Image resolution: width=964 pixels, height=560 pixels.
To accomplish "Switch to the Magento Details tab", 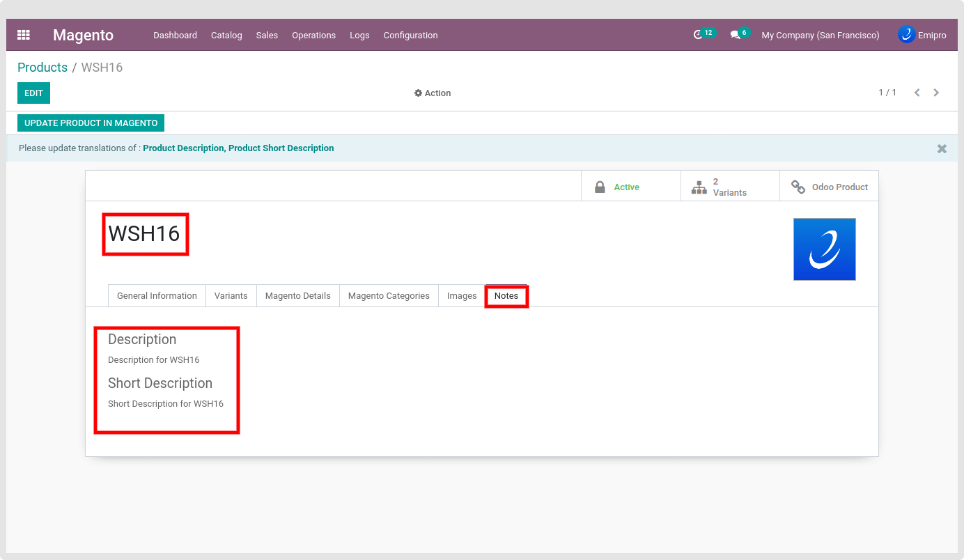I will click(x=298, y=295).
